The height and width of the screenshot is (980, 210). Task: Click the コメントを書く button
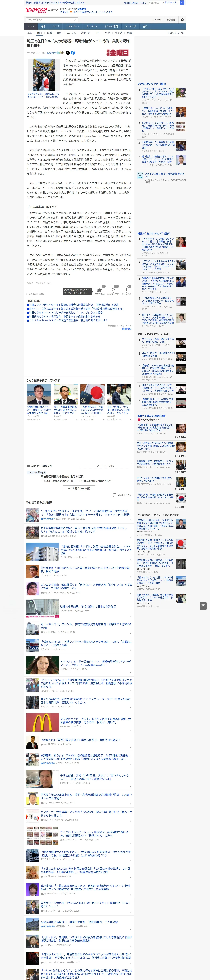pyautogui.click(x=105, y=466)
